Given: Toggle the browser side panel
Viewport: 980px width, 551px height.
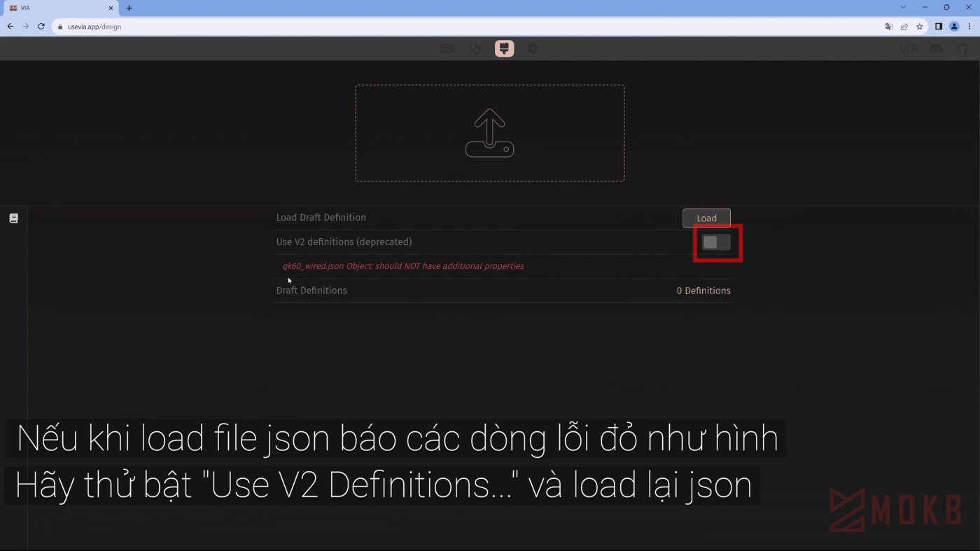Looking at the screenshot, I should pyautogui.click(x=939, y=27).
